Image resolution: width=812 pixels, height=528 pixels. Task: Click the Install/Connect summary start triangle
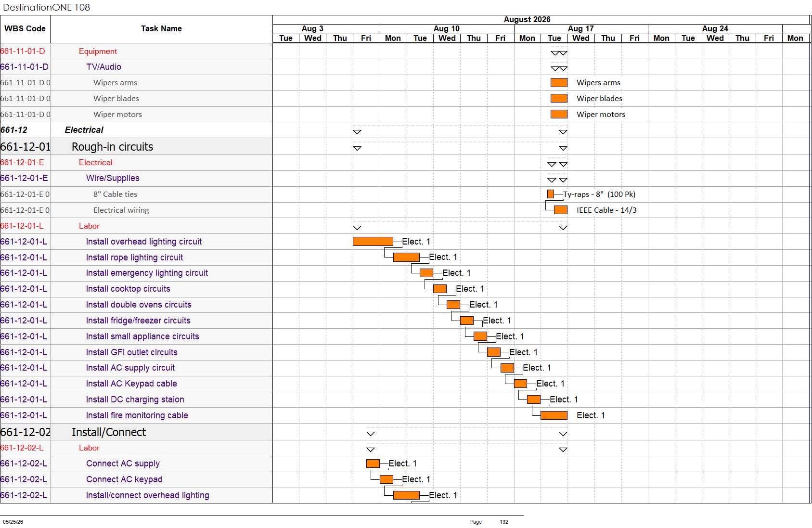[x=371, y=434]
